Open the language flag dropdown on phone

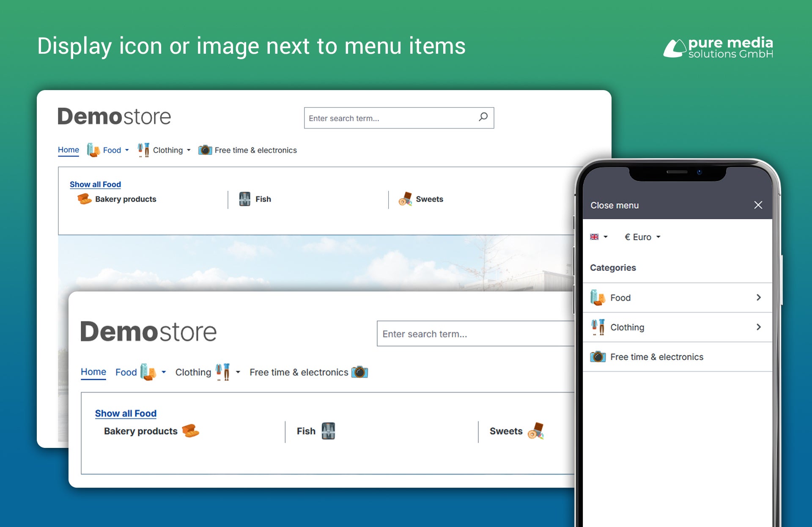click(x=598, y=237)
